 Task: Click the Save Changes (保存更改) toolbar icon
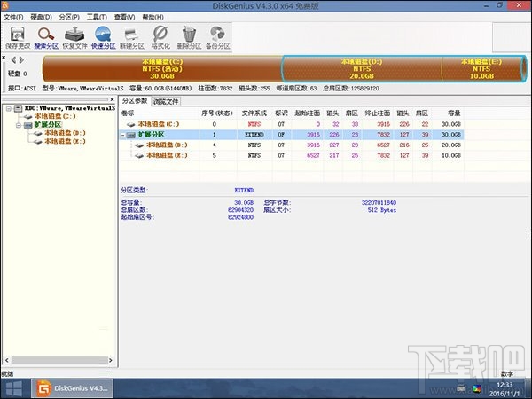(x=18, y=37)
